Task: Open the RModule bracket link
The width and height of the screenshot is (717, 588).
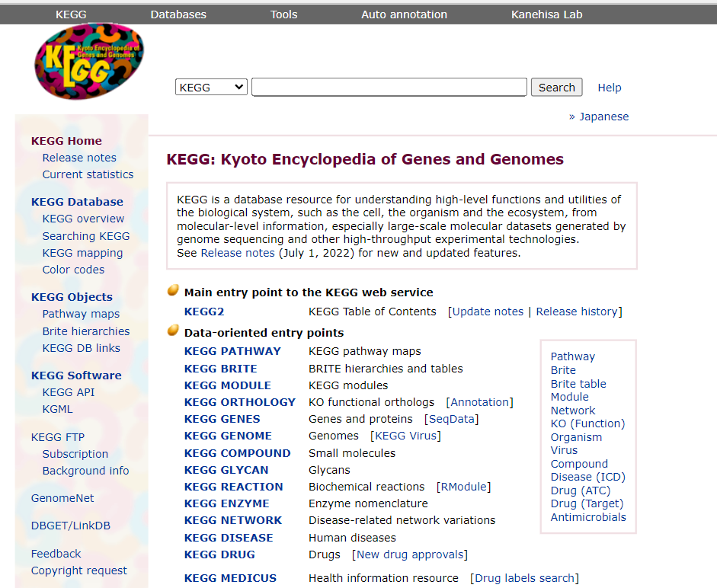Action: [464, 487]
